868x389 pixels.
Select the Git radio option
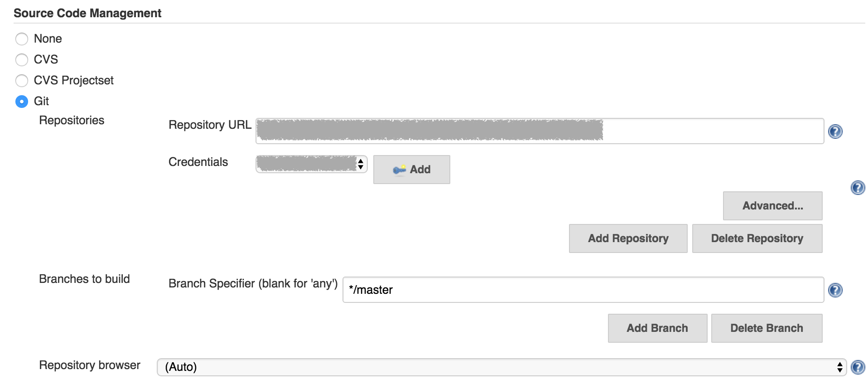[x=22, y=102]
